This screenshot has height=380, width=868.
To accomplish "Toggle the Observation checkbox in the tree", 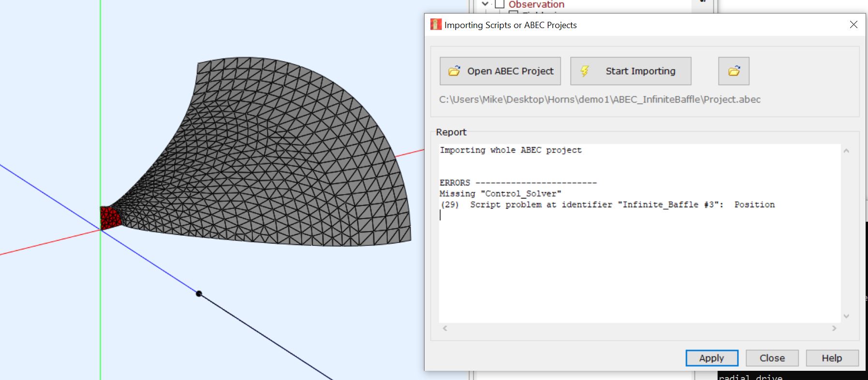I will coord(500,4).
